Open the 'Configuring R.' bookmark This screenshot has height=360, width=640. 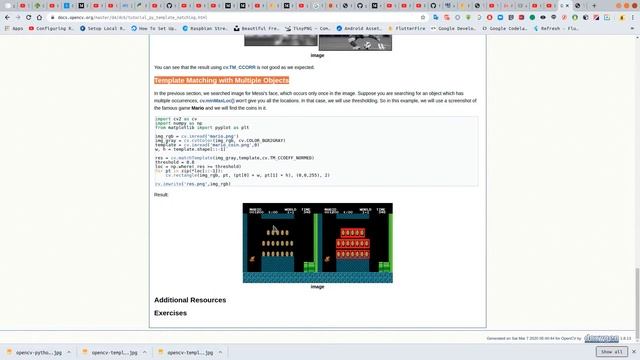tap(51, 29)
